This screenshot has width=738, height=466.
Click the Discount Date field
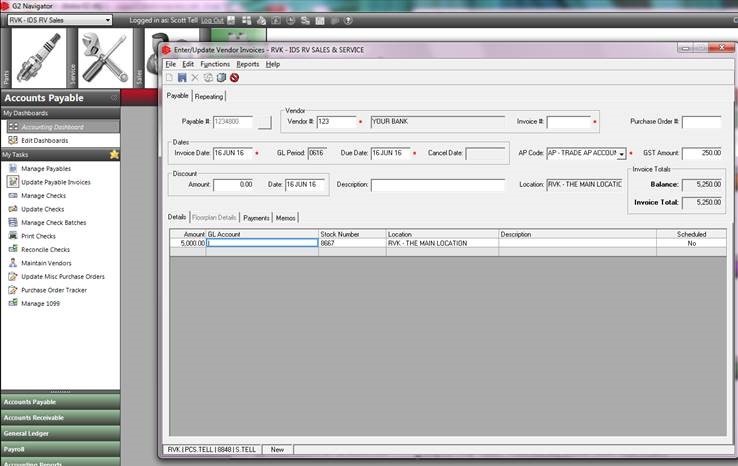(x=305, y=185)
